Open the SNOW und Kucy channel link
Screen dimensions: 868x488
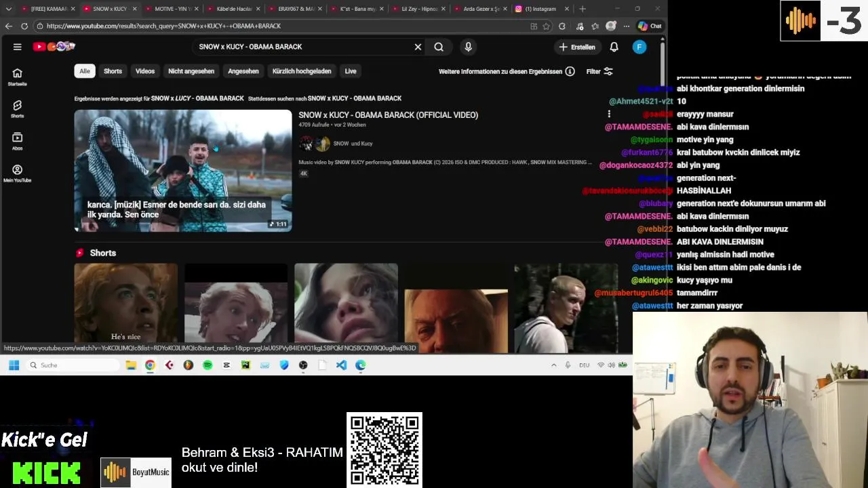click(x=353, y=144)
